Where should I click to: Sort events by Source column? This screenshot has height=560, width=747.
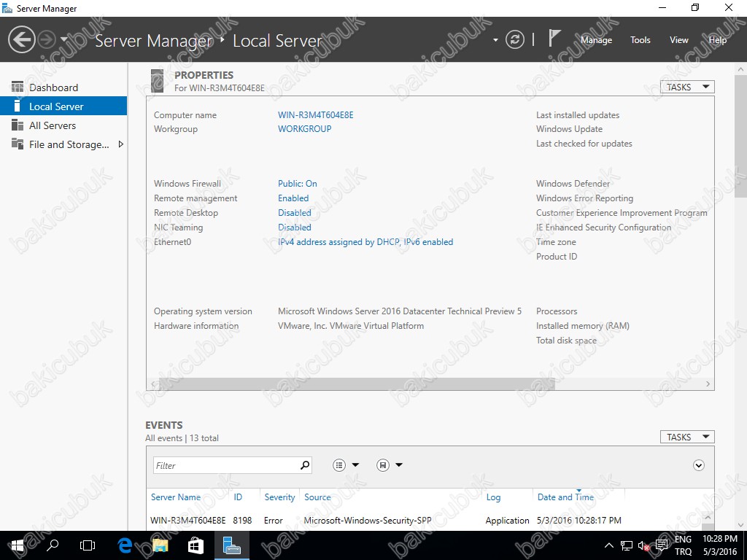pos(317,497)
